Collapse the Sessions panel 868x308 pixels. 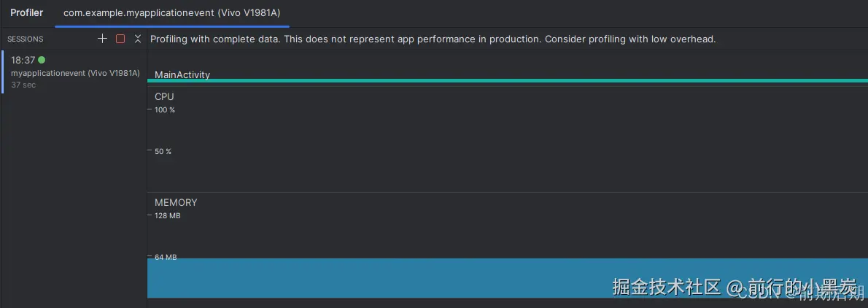pyautogui.click(x=138, y=39)
